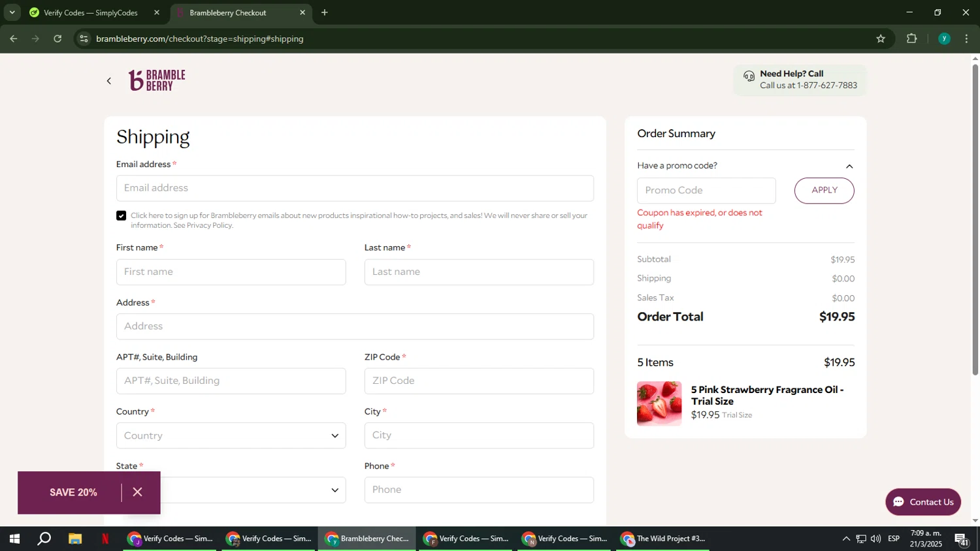
Task: Focus the APT#, Suite, Building field
Action: click(x=231, y=381)
